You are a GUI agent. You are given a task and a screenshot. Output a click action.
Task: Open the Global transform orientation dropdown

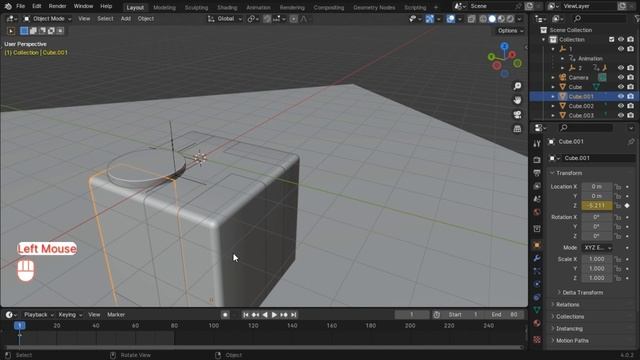[225, 19]
